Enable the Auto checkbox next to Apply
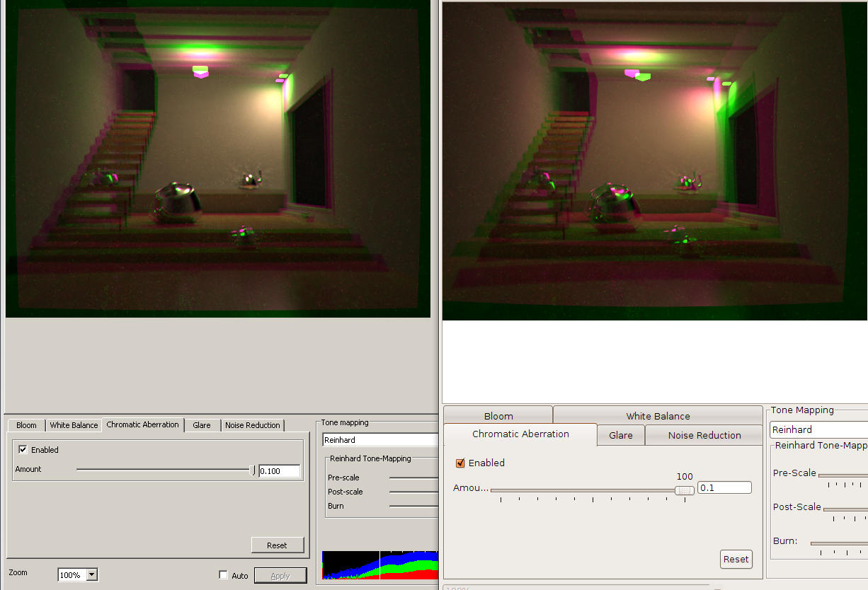 [x=223, y=575]
